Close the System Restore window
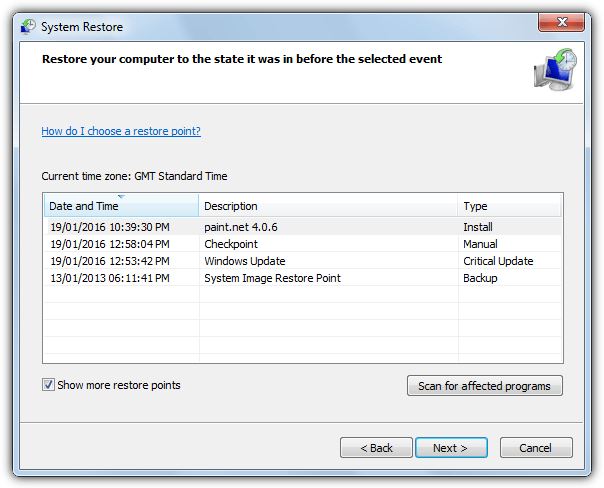 point(562,22)
